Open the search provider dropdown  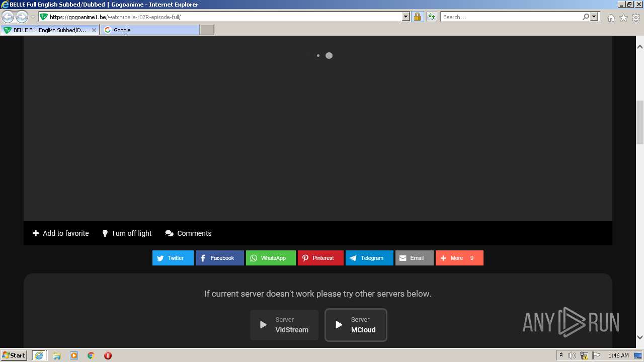(594, 17)
